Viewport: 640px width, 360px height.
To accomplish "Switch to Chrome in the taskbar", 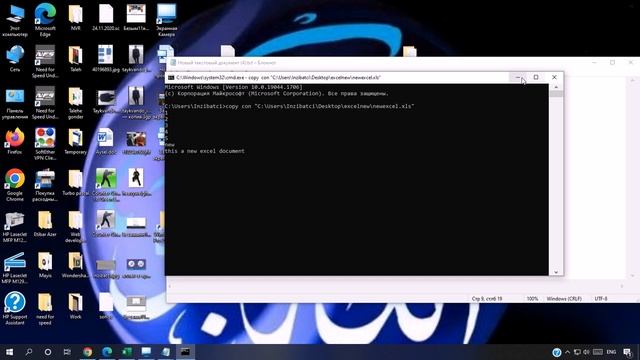I will [x=87, y=352].
